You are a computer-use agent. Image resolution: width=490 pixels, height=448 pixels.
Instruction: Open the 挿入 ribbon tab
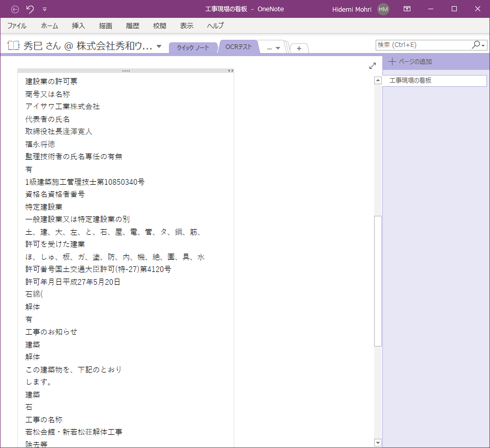(x=78, y=26)
